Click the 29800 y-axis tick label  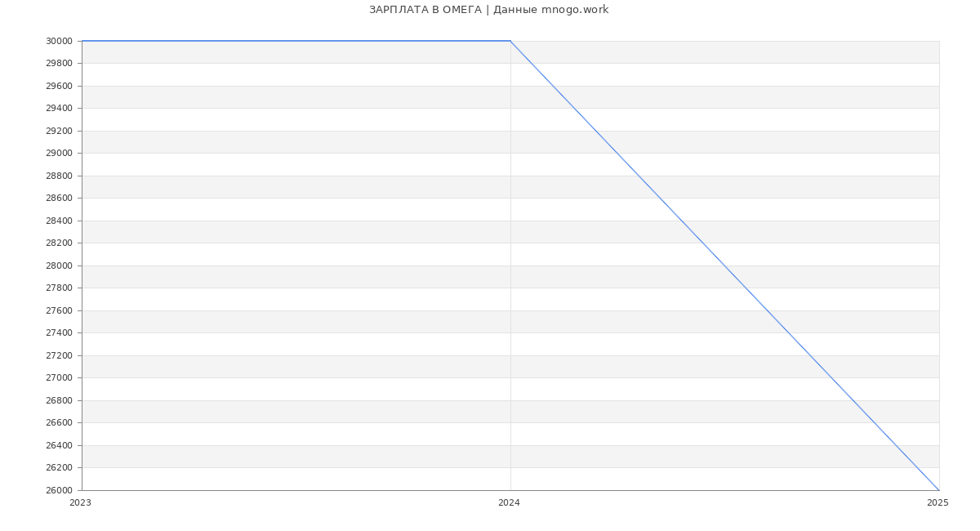59,64
